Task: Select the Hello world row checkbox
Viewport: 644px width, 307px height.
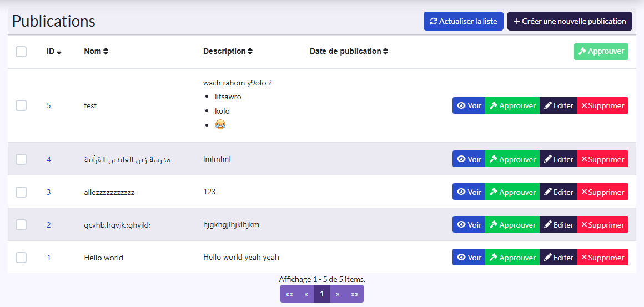Action: pyautogui.click(x=21, y=258)
